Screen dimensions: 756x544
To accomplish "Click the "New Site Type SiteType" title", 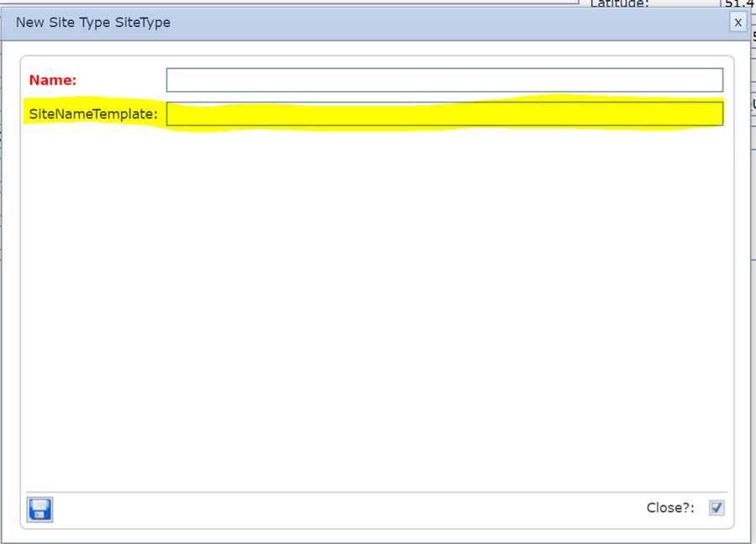I will point(93,23).
